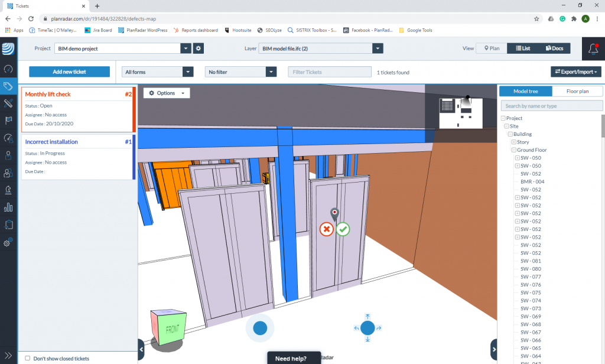Open the All forms dropdown

pos(158,72)
